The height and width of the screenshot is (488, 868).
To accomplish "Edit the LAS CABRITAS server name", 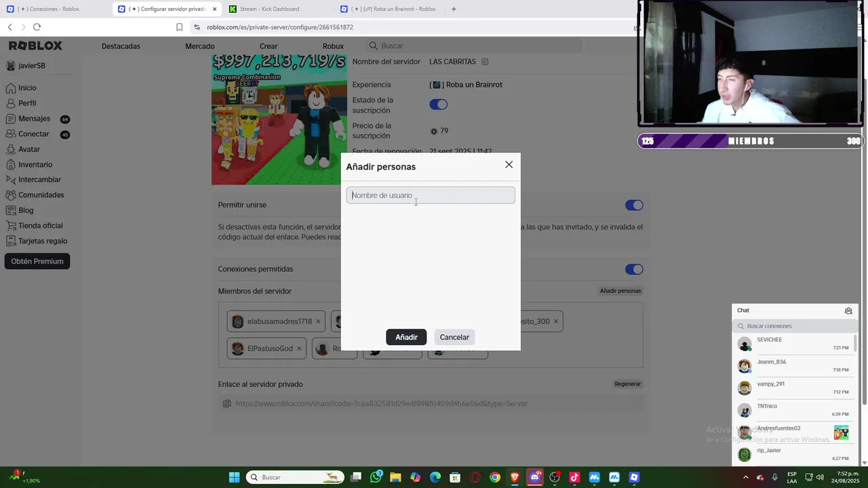I will [485, 62].
